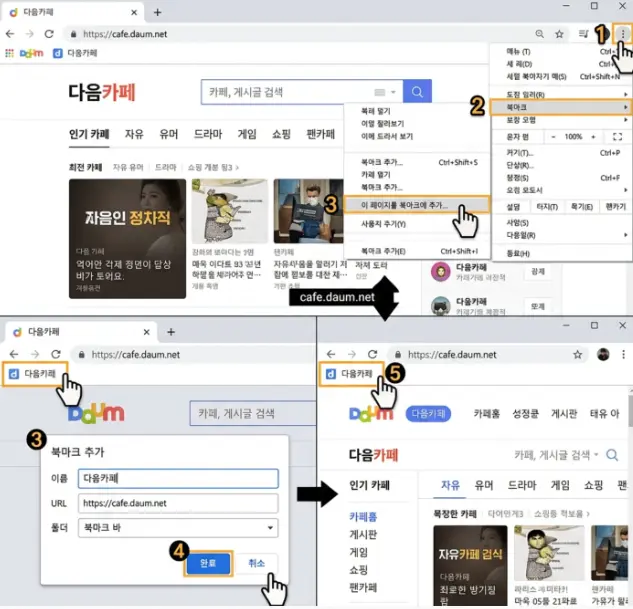This screenshot has width=633, height=609.
Task: Select the Ctrl+Shift+S entry in bookmark submenu
Action: click(x=417, y=162)
